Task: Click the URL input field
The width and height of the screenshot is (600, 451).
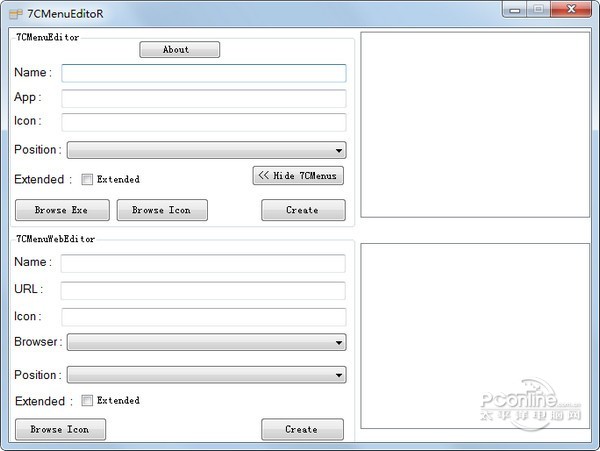Action: pos(203,290)
